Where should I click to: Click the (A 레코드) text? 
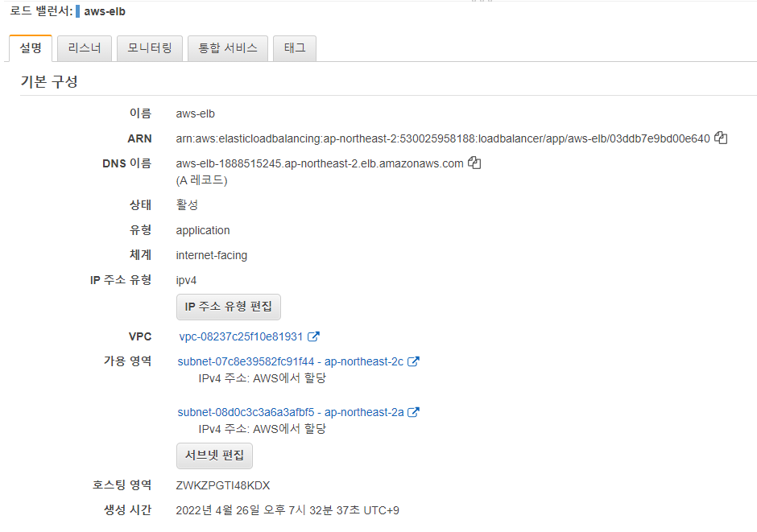(x=201, y=180)
